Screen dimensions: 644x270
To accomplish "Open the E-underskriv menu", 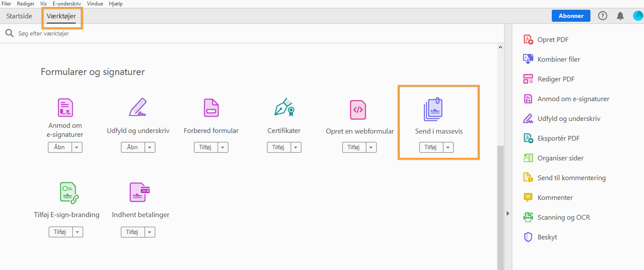I will (67, 3).
